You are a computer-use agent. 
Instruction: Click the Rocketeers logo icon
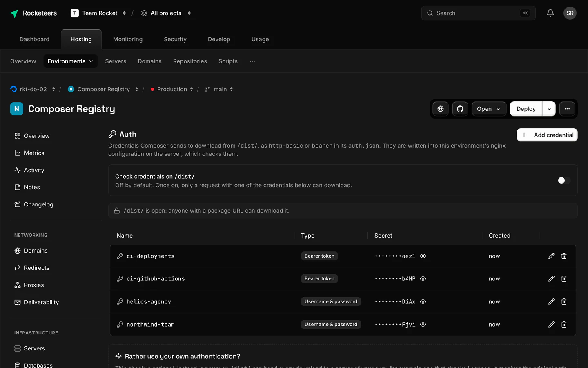coord(14,13)
